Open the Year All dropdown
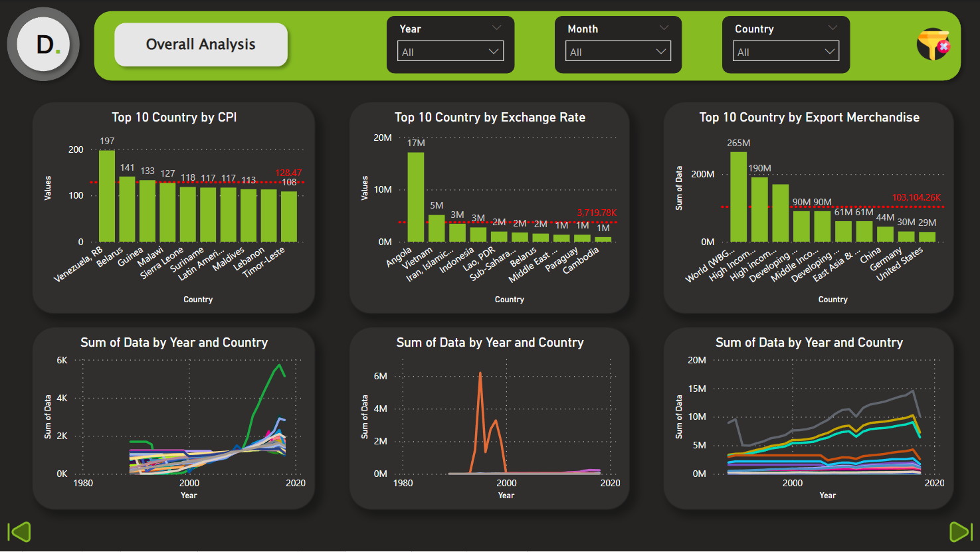Screen dimensions: 980x552 [450, 52]
